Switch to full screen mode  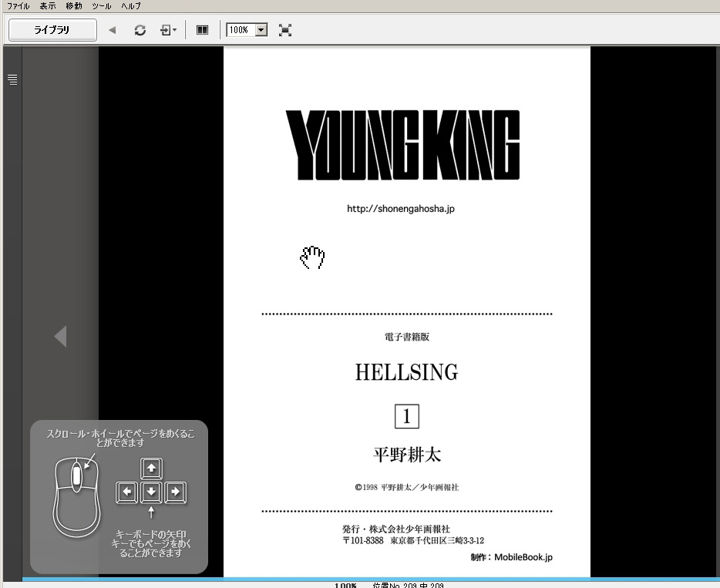[285, 30]
